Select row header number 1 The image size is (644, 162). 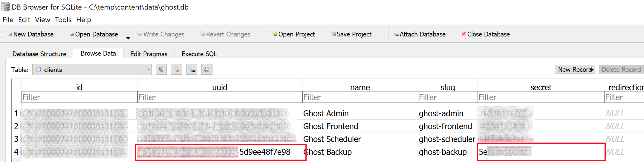16,113
